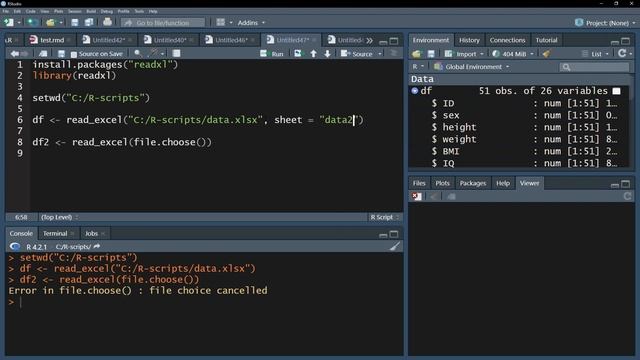This screenshot has width=640, height=360.
Task: Switch to the Plots tab
Action: (442, 183)
